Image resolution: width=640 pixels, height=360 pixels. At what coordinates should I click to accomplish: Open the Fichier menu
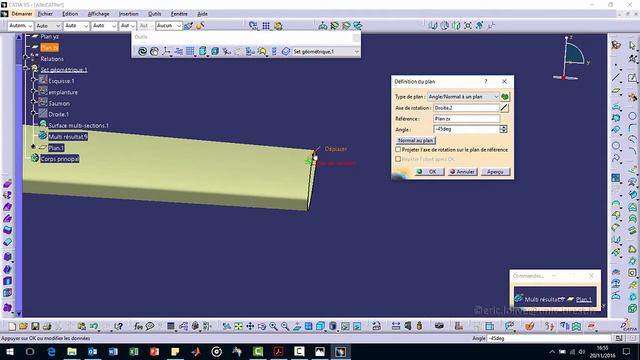click(x=45, y=14)
